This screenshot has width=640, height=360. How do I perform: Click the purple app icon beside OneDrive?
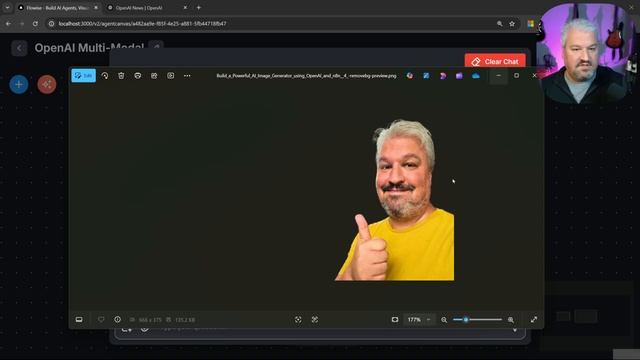pyautogui.click(x=459, y=76)
